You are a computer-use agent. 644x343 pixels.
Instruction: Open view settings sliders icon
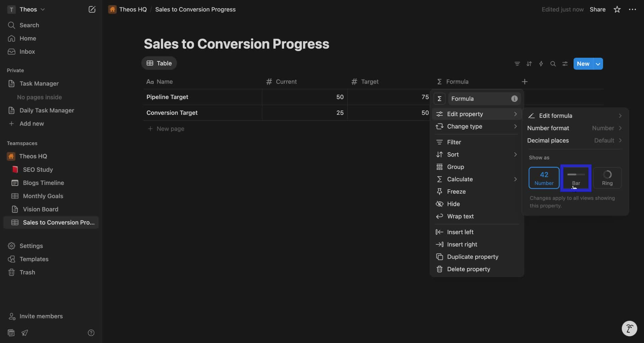coord(565,64)
